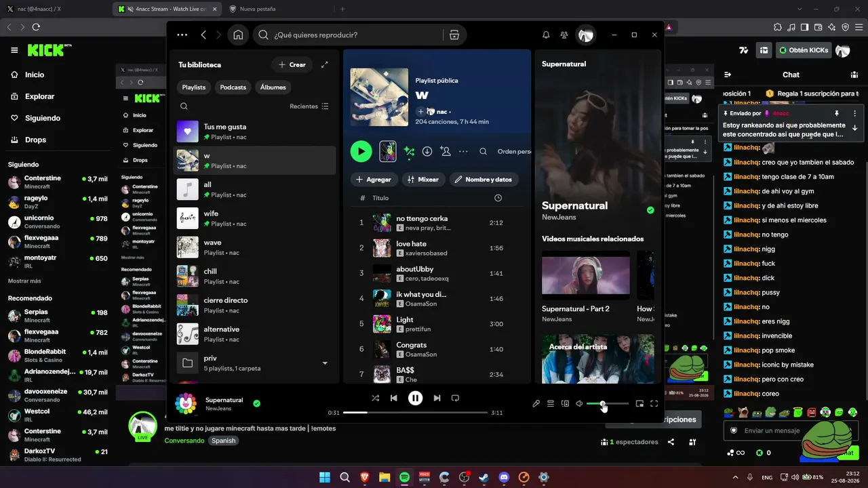
Task: Toggle shuffle in the player bar
Action: [x=375, y=398]
